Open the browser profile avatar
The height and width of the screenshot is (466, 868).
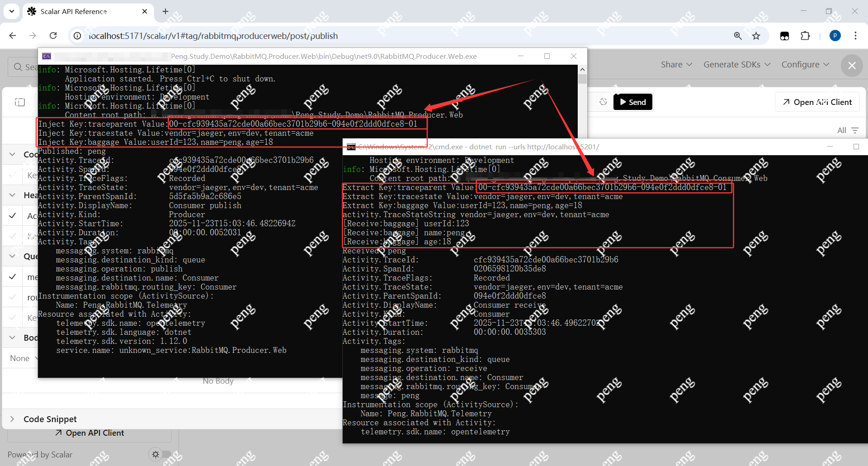point(835,36)
